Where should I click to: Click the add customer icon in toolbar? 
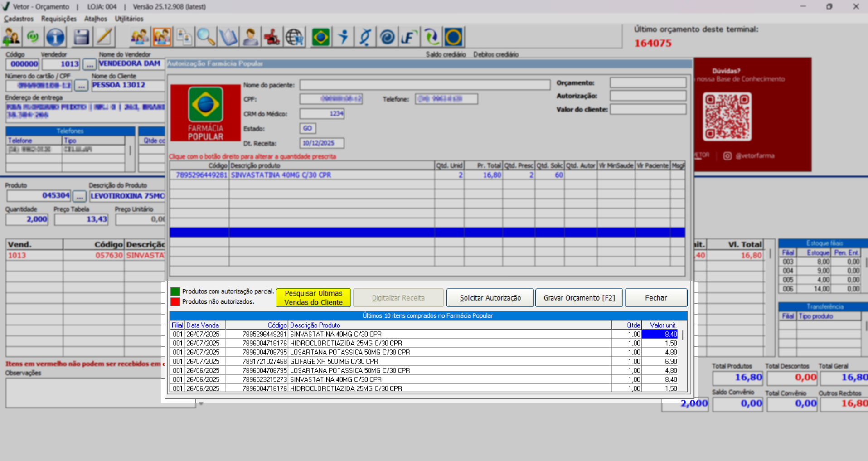coord(11,37)
